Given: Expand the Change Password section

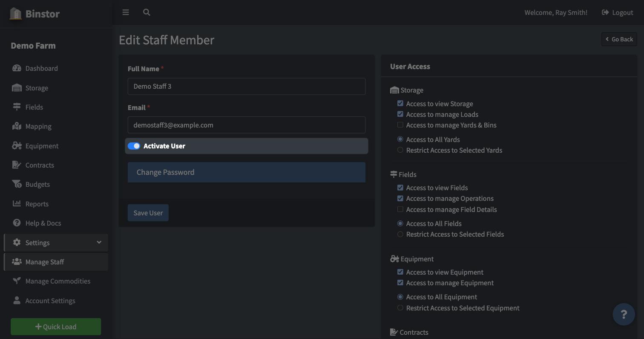Looking at the screenshot, I should (x=247, y=172).
